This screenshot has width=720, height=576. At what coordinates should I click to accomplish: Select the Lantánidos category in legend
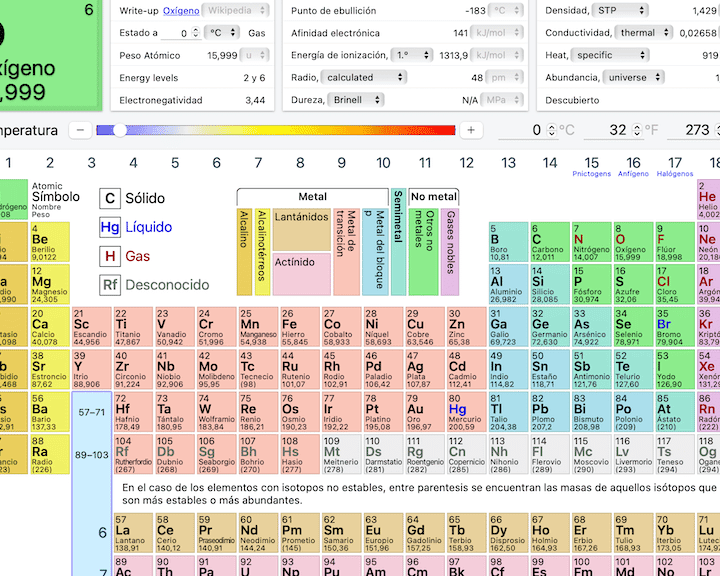301,230
